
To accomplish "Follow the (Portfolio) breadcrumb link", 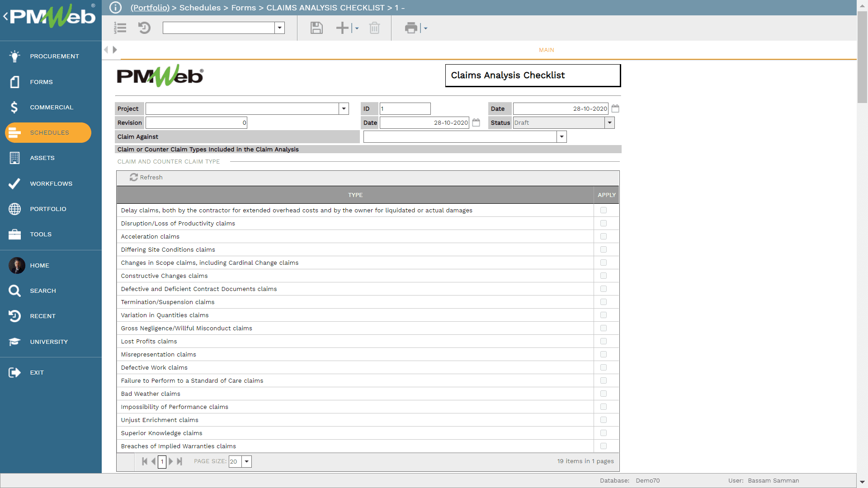I will pyautogui.click(x=150, y=8).
